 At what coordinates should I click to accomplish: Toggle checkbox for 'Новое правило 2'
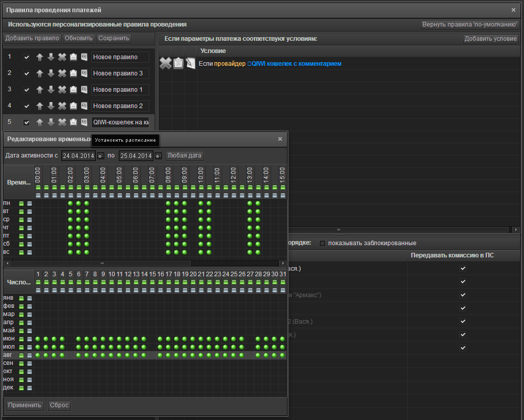pyautogui.click(x=27, y=106)
